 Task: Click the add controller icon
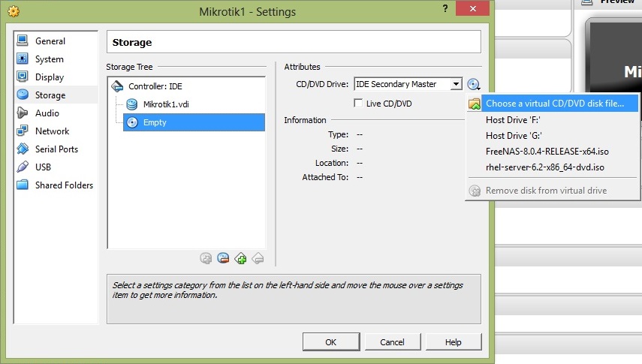(241, 258)
